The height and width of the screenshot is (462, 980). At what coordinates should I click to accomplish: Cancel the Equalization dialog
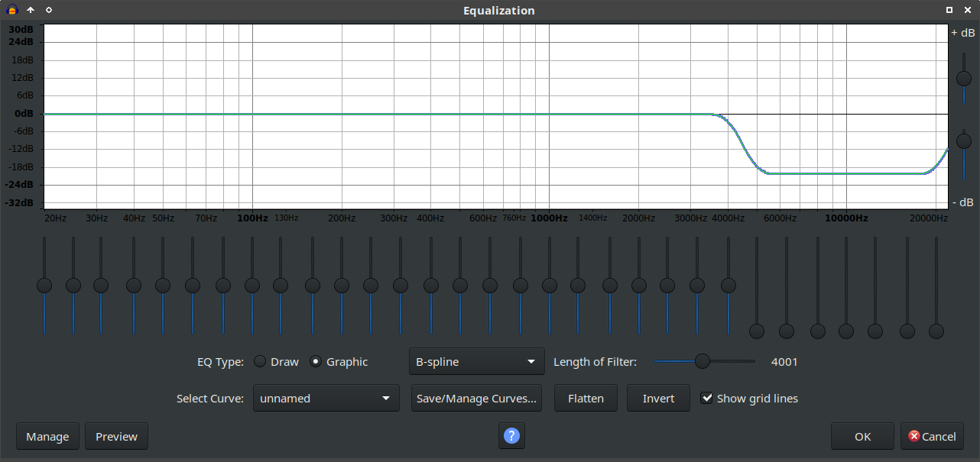coord(932,437)
